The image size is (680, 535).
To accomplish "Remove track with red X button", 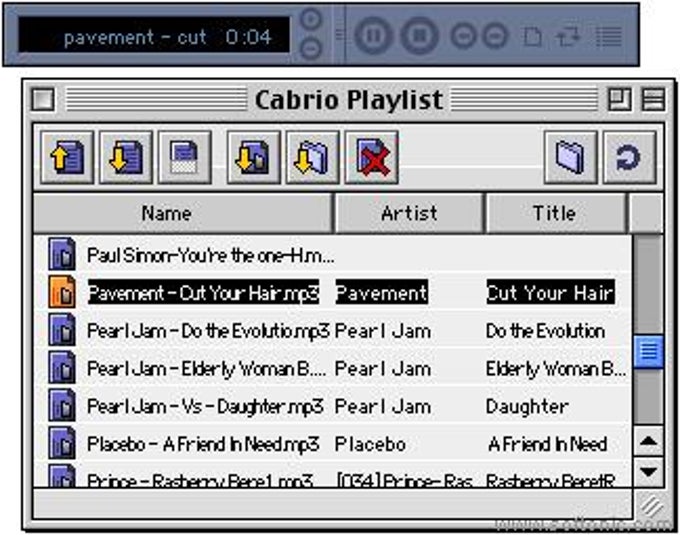I will (x=371, y=157).
